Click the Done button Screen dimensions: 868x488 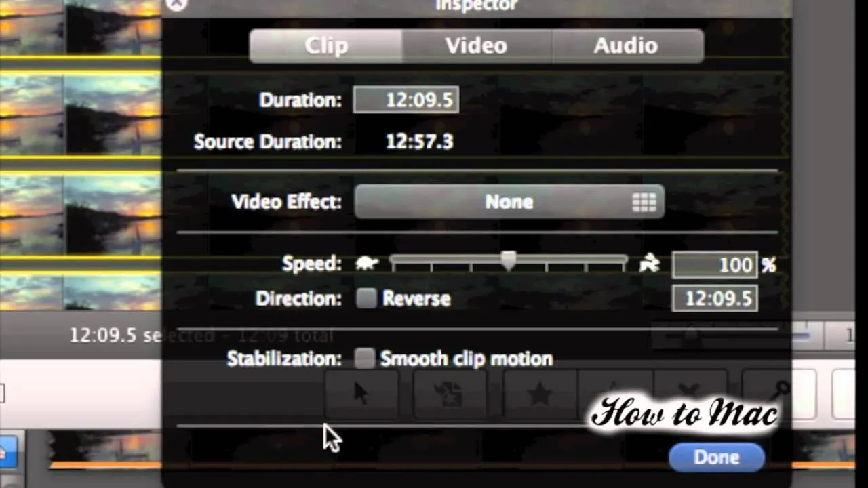point(717,457)
